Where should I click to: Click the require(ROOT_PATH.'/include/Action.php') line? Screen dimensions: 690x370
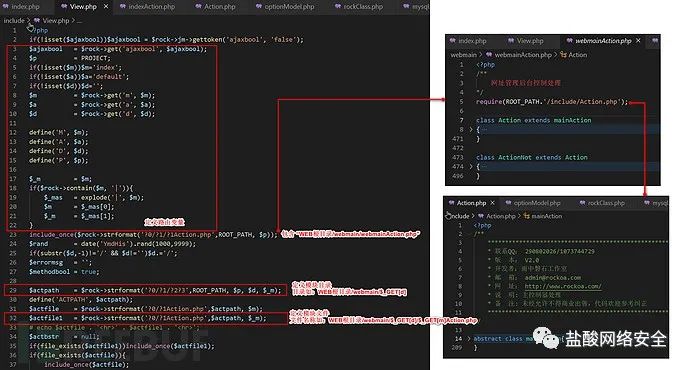552,102
